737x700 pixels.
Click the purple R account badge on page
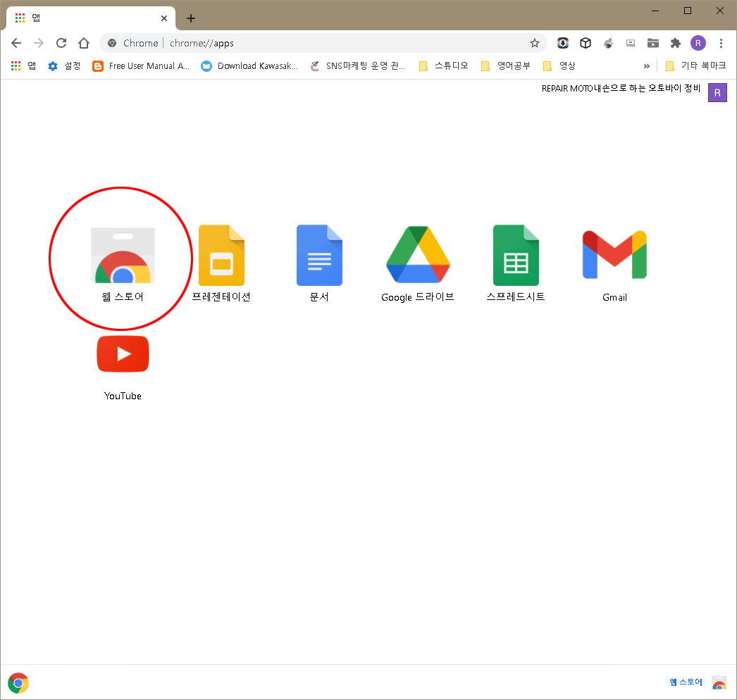[717, 92]
